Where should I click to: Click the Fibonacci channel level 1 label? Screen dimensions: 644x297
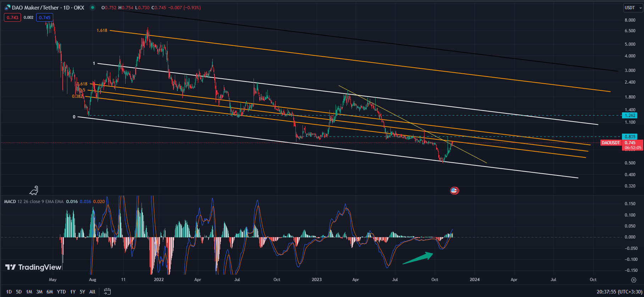94,63
